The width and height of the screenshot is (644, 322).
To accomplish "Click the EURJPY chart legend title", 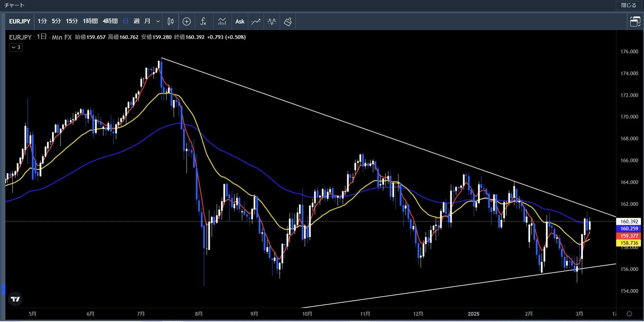I will [20, 37].
